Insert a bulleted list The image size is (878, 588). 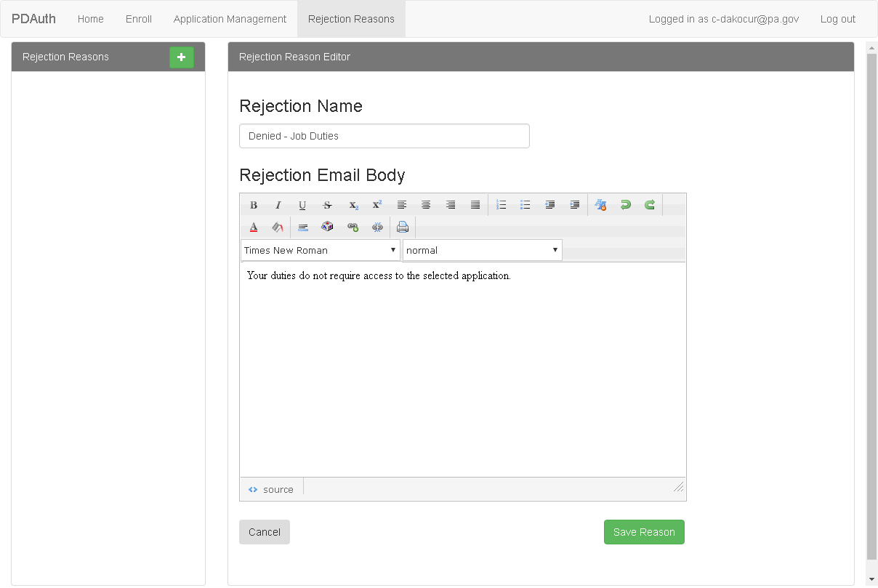tap(525, 205)
